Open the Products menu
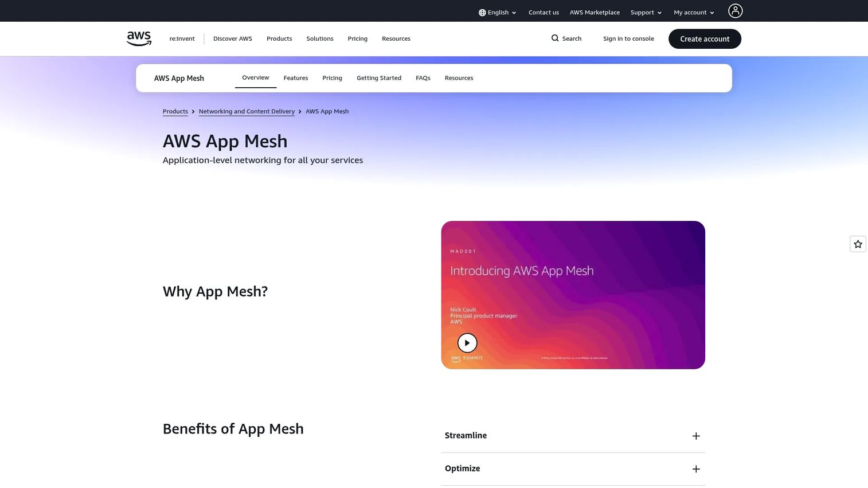The image size is (868, 488). 279,39
